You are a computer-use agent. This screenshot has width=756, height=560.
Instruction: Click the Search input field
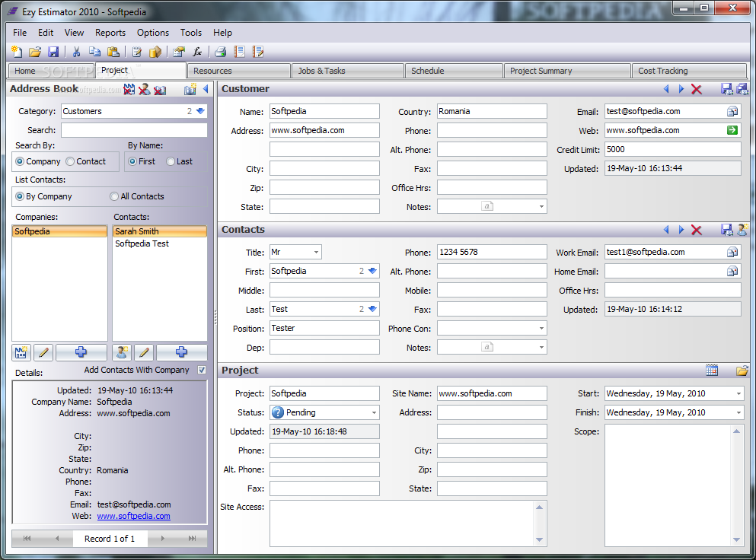tap(134, 130)
